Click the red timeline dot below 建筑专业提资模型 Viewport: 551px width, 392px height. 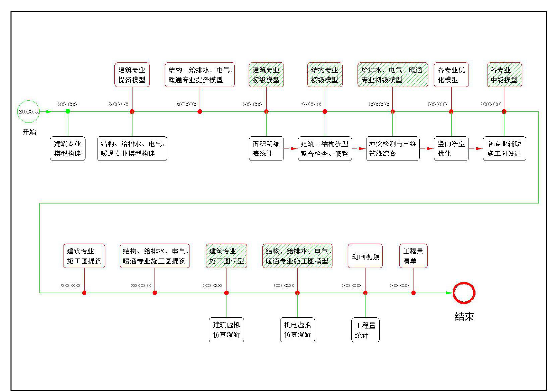[x=132, y=112]
